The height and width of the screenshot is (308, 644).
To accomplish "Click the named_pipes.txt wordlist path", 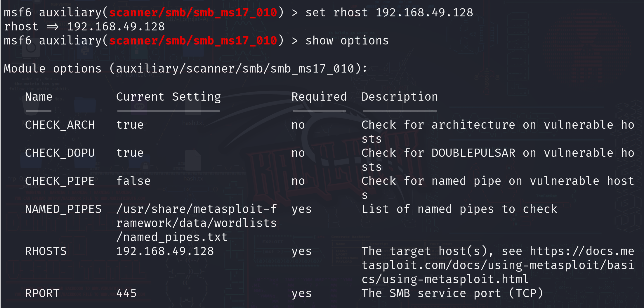I will click(x=196, y=223).
